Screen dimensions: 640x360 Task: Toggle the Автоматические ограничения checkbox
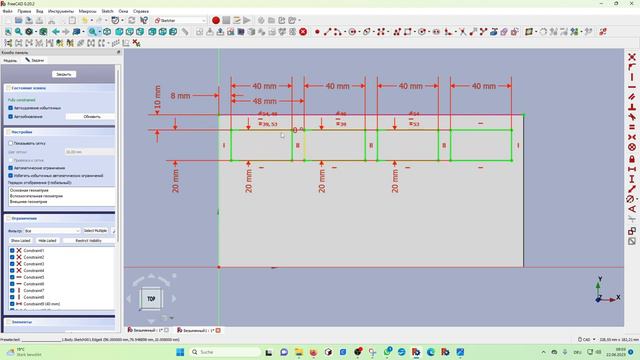pyautogui.click(x=11, y=168)
